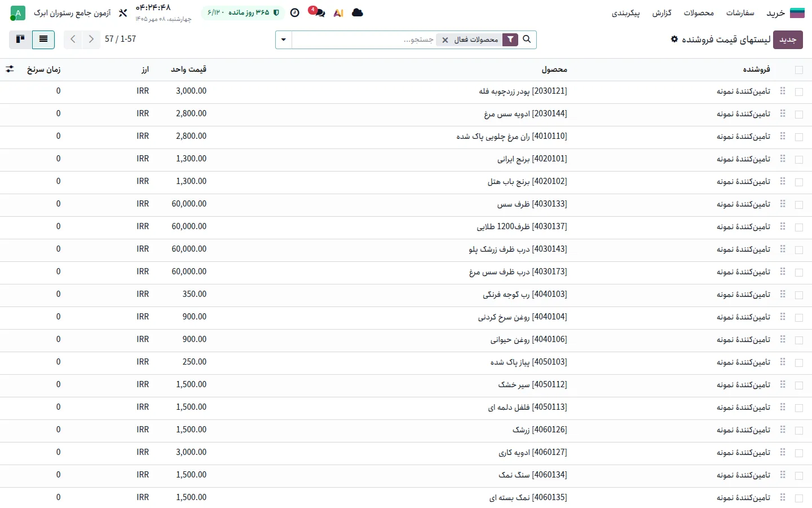Sort by زمان سرنخ column header
Screen dimensions: 812x508
[x=43, y=69]
